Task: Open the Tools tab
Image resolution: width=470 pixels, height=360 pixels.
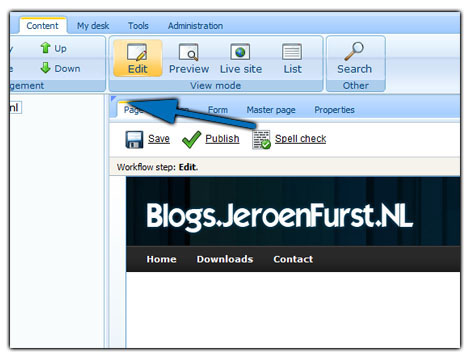Action: pyautogui.click(x=138, y=26)
